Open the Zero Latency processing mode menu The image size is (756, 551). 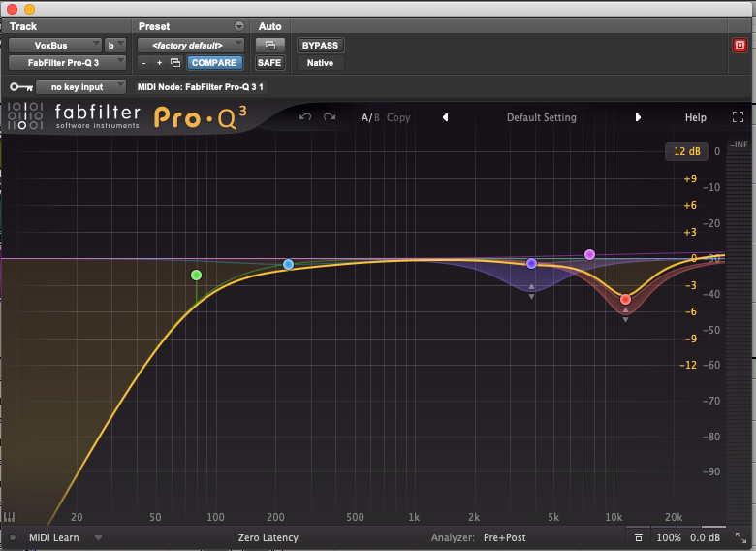(x=268, y=537)
